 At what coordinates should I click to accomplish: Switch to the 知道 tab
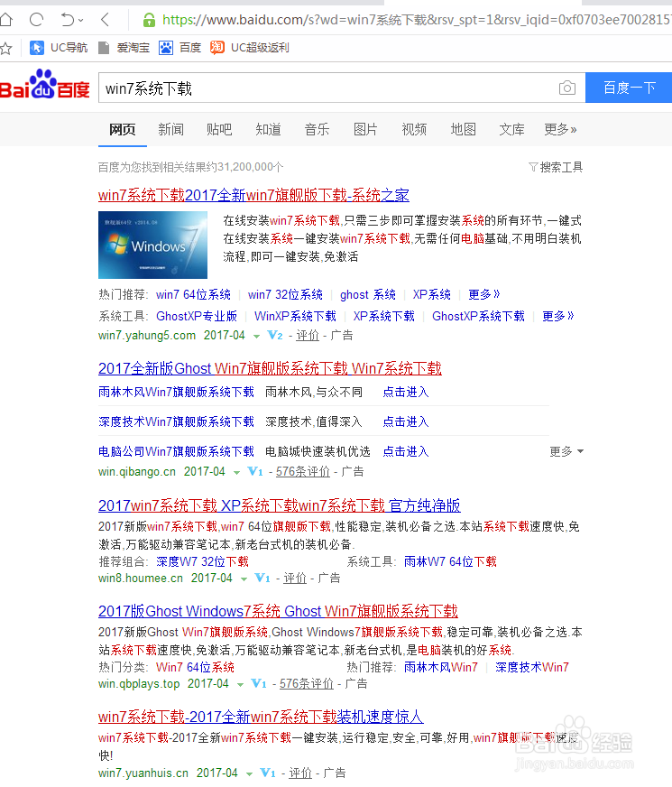click(x=268, y=129)
